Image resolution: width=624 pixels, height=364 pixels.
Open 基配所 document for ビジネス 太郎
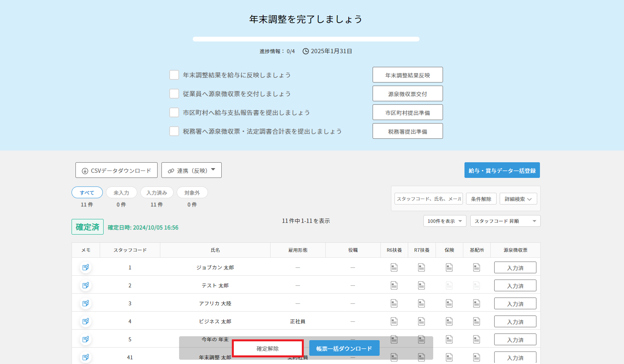[477, 321]
